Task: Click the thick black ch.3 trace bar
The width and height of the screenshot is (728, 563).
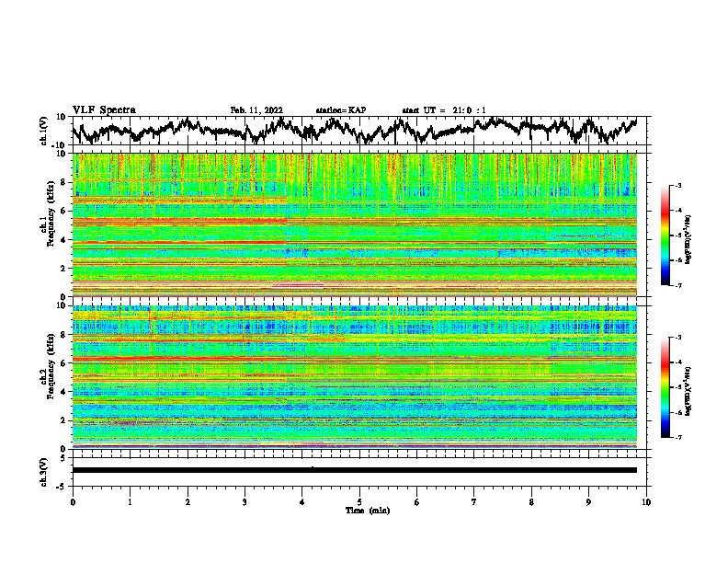Action: (x=354, y=470)
